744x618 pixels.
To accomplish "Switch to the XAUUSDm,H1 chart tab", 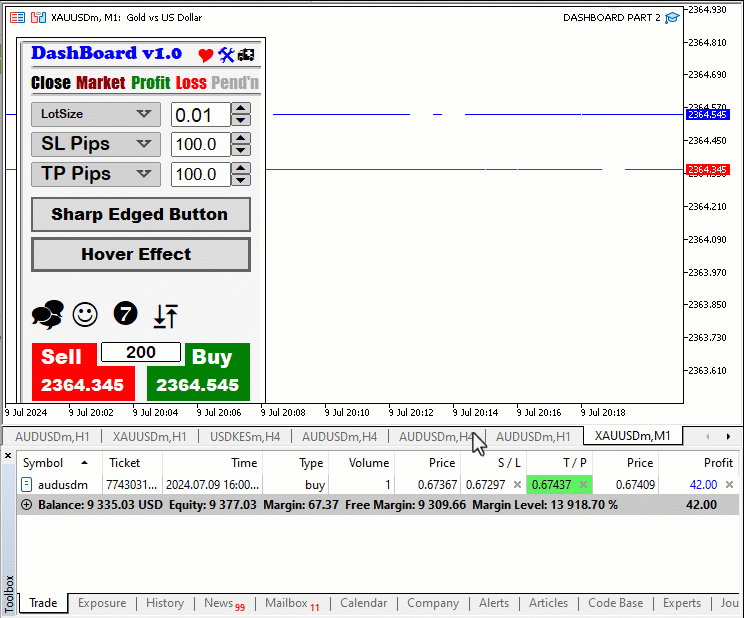I will point(149,437).
